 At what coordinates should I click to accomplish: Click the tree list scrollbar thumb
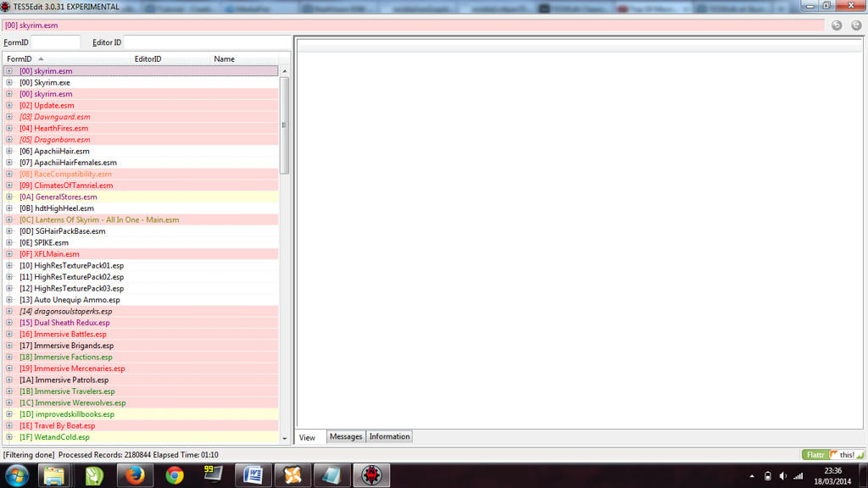(285, 125)
